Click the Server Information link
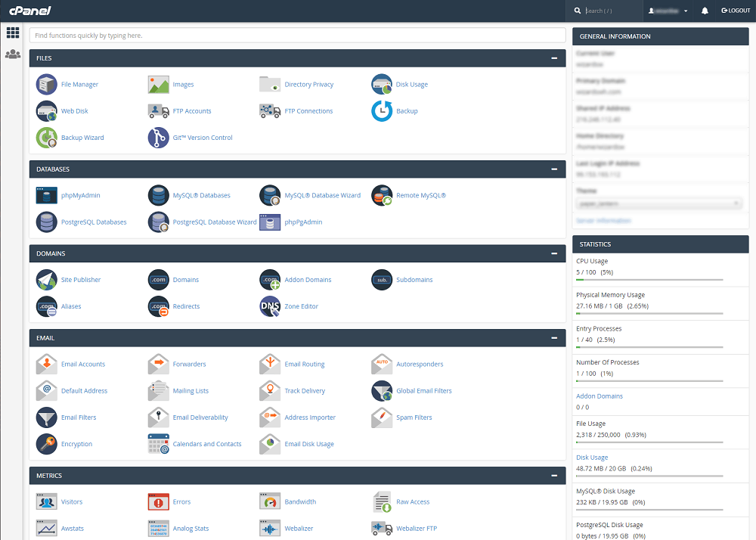The width and height of the screenshot is (756, 540). coord(603,220)
